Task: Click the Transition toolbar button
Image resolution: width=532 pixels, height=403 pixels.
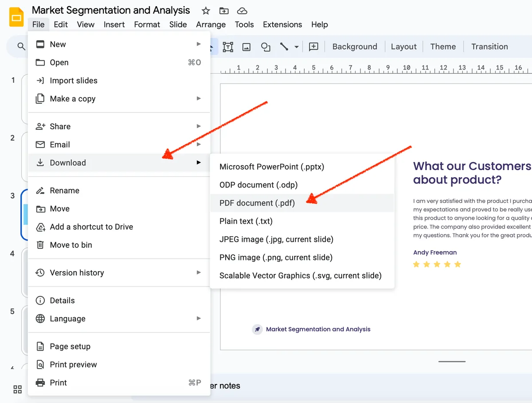Action: tap(489, 46)
